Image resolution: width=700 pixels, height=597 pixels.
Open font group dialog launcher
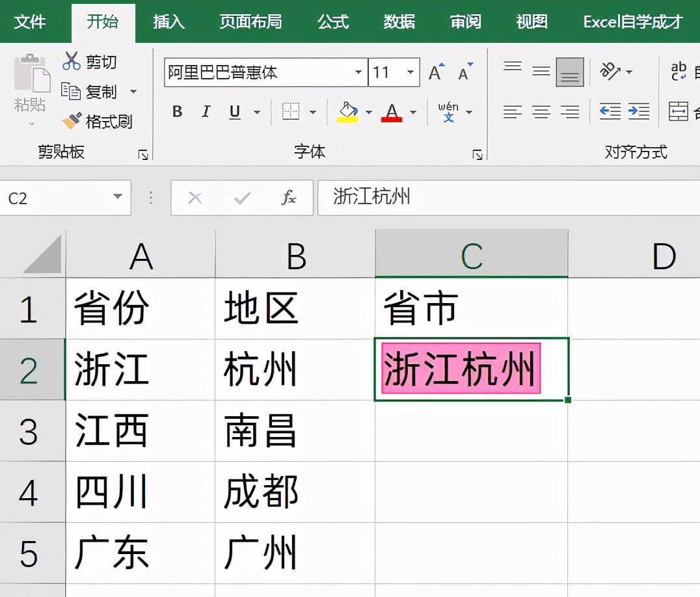pos(478,155)
